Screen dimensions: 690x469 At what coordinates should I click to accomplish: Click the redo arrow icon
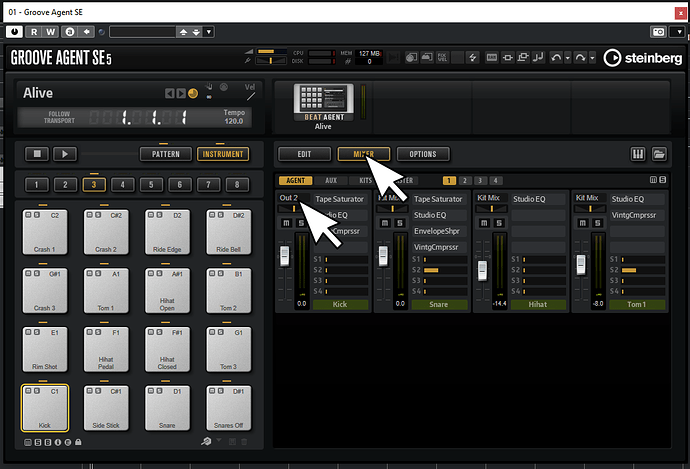tap(580, 58)
